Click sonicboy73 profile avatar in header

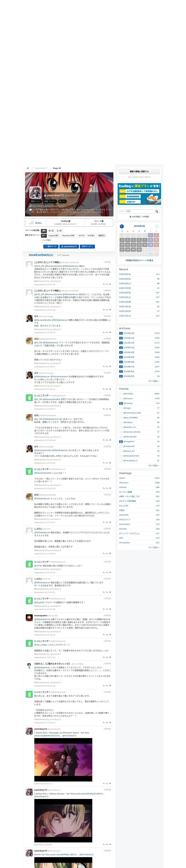click(35, 193)
